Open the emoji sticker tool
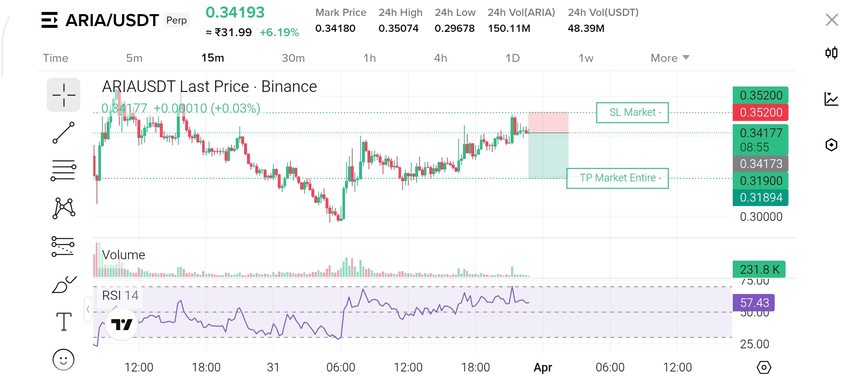 point(63,360)
